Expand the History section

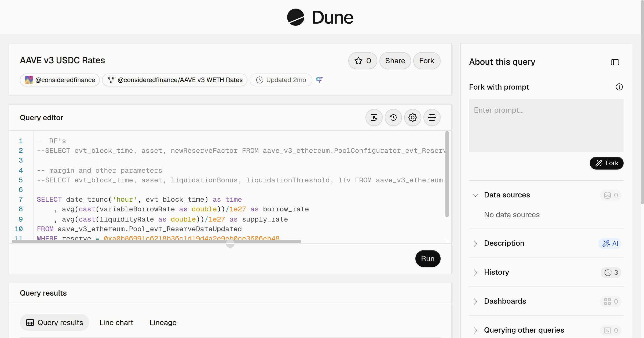tap(475, 272)
